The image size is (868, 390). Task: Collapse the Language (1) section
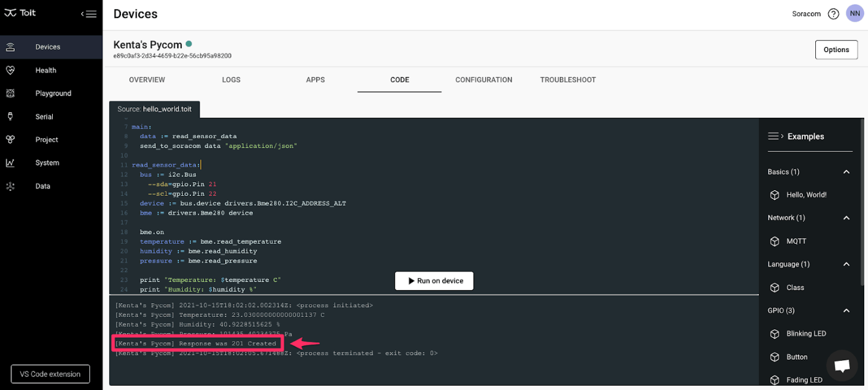tap(846, 264)
